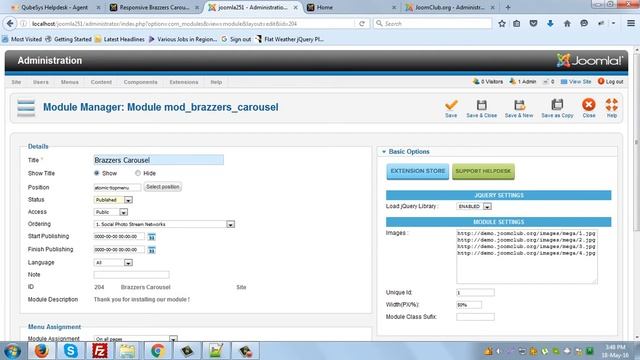The width and height of the screenshot is (640, 360).
Task: Click the Log out link
Action: click(x=611, y=82)
